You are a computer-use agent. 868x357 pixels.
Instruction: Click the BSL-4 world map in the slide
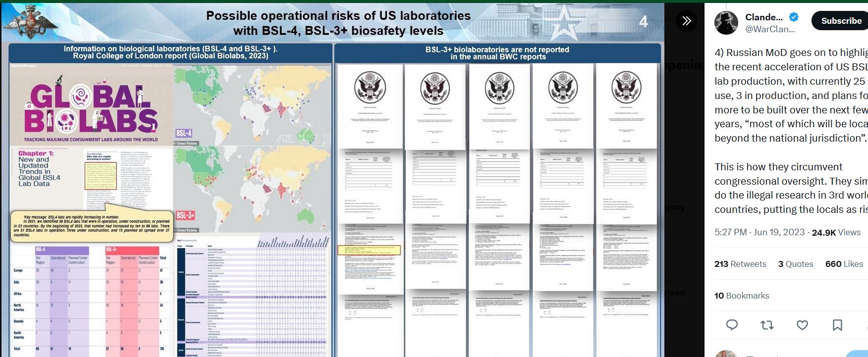pos(252,104)
